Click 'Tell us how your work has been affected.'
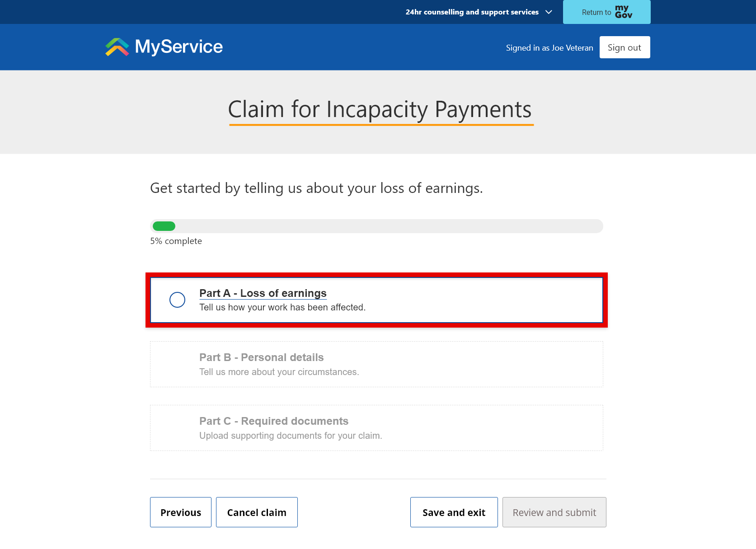Image resolution: width=756 pixels, height=549 pixels. (282, 307)
